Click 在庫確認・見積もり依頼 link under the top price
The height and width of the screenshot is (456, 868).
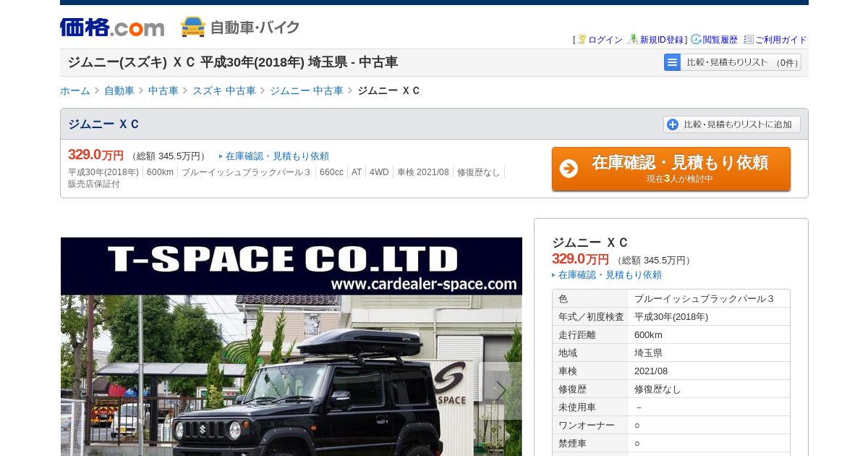click(277, 156)
